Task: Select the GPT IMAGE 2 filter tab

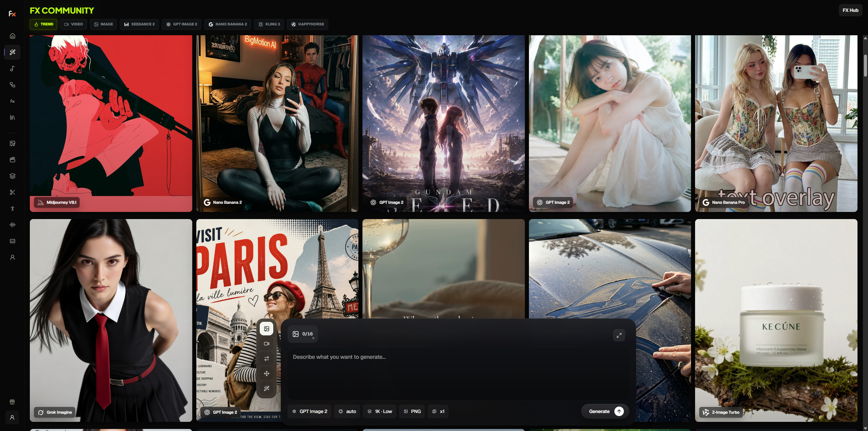Action: point(182,24)
